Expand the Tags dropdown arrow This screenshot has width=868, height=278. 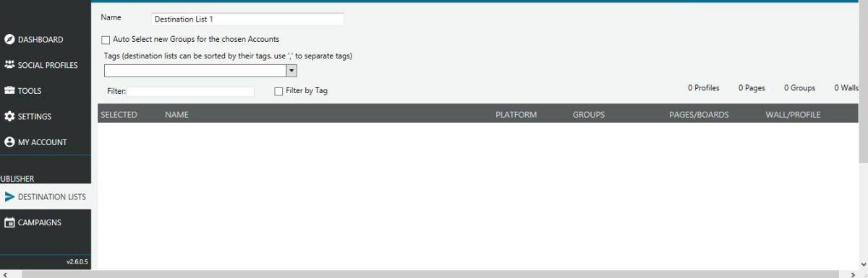tap(292, 71)
